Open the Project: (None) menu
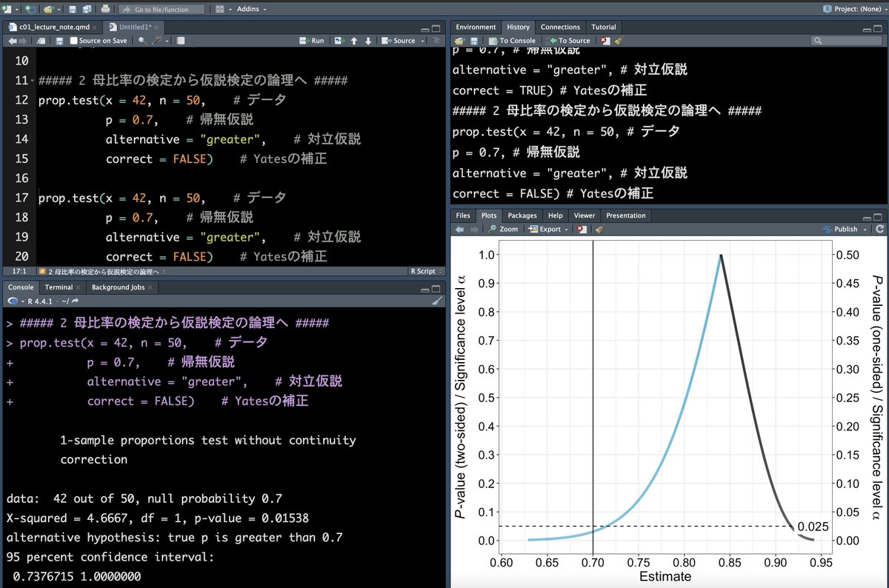 pyautogui.click(x=855, y=9)
